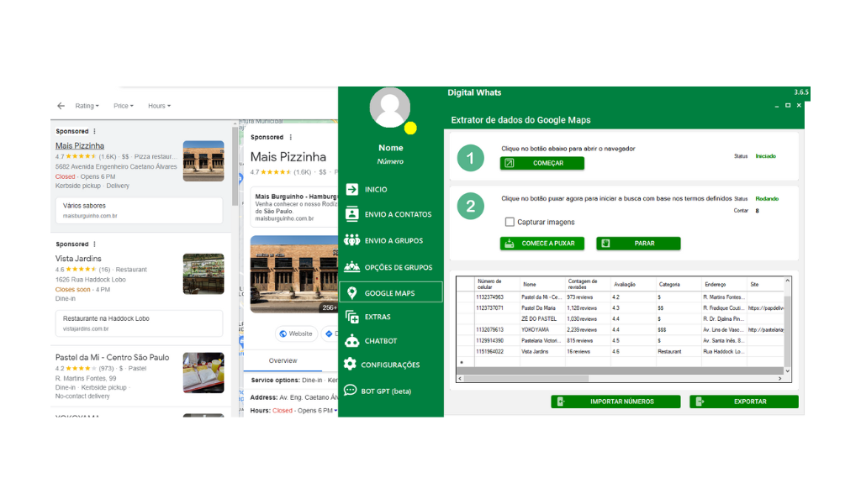861x504 pixels.
Task: Stop extraction with the PARAR button
Action: coord(638,244)
